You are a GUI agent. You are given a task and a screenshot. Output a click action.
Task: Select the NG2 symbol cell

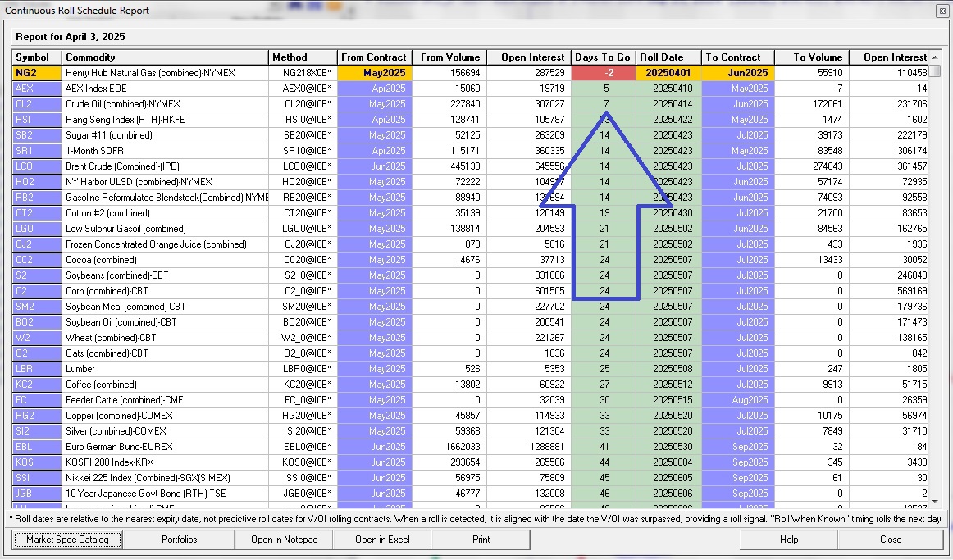(37, 73)
